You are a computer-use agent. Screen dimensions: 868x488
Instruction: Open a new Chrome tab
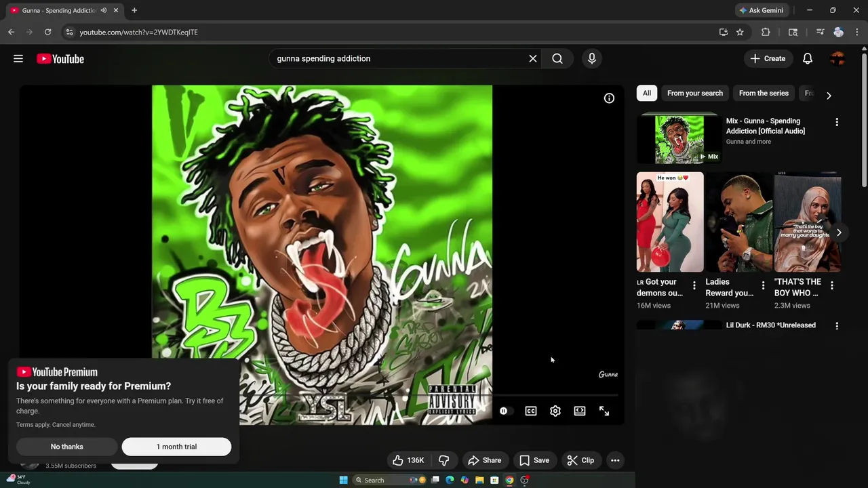(x=134, y=10)
